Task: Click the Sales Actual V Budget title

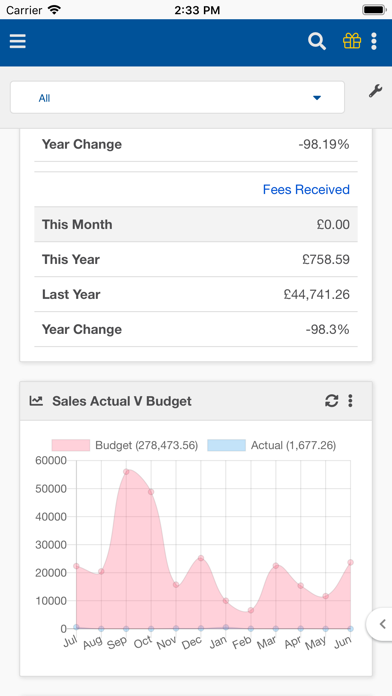Action: 122,401
